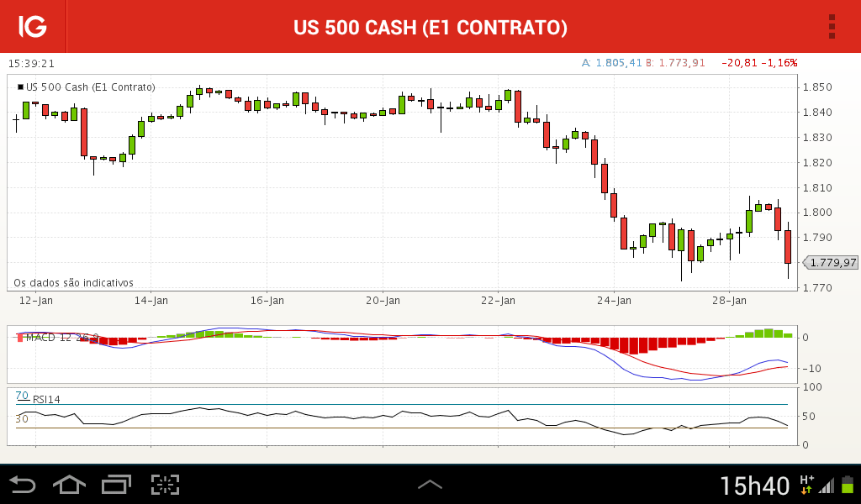Tap the 12-Jan date label
Image resolution: width=861 pixels, height=504 pixels.
pos(35,301)
